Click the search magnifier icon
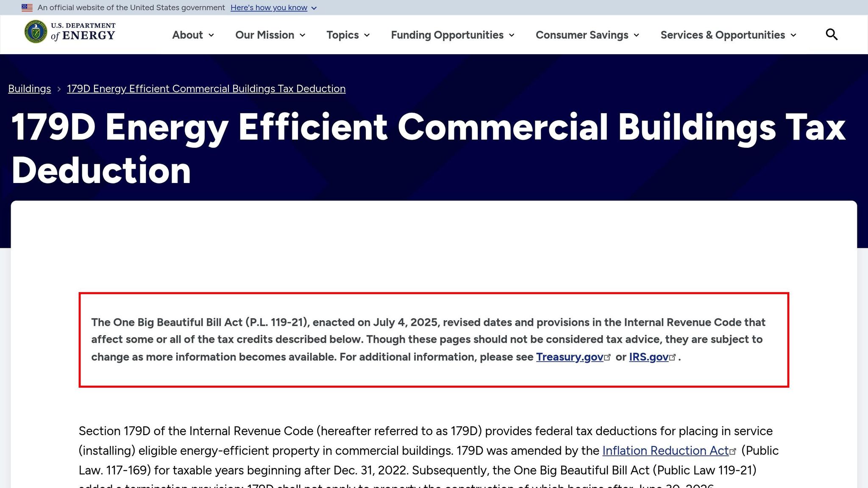The height and width of the screenshot is (488, 868). click(x=832, y=35)
